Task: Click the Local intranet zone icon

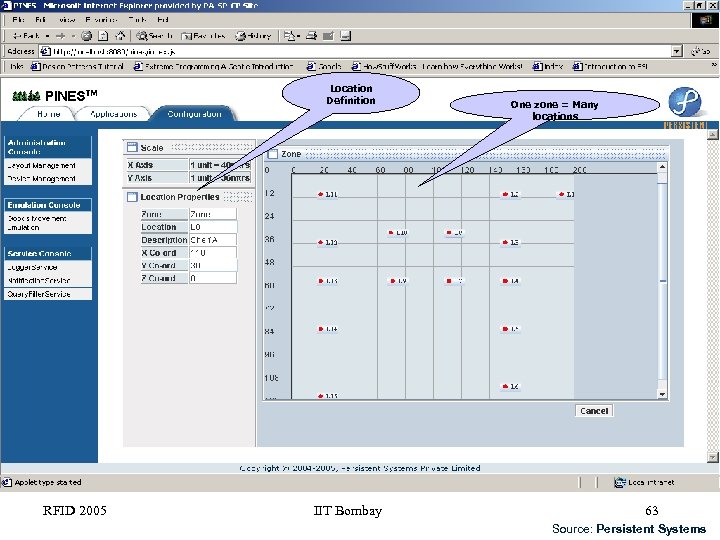Action: point(620,482)
